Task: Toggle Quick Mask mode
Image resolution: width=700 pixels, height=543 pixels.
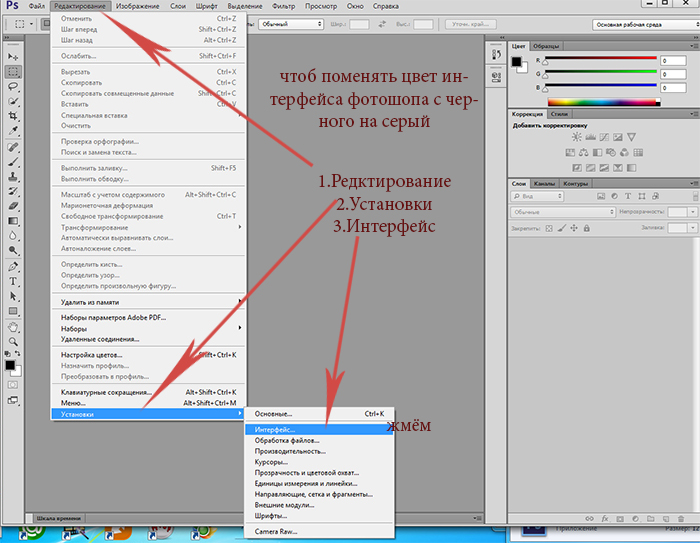Action: pyautogui.click(x=13, y=385)
